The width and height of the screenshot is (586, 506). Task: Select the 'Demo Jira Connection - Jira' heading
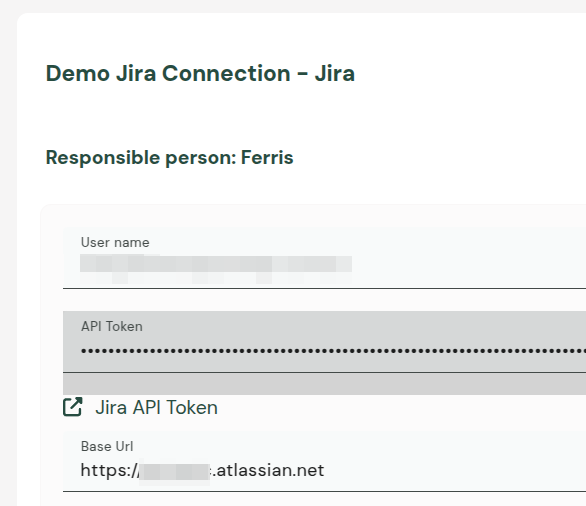(x=200, y=73)
